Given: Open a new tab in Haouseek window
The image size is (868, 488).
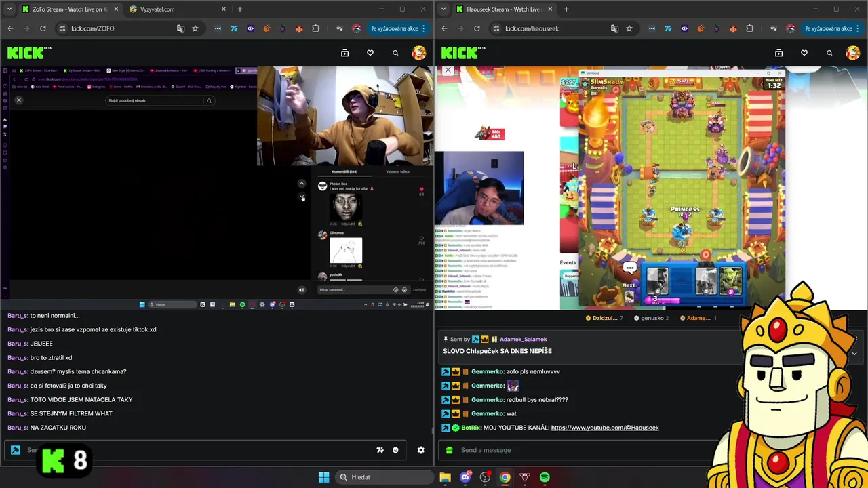Looking at the screenshot, I should coord(566,9).
